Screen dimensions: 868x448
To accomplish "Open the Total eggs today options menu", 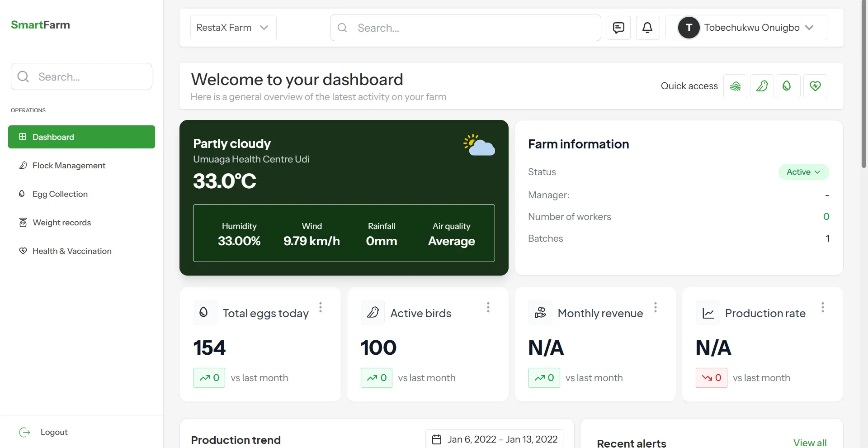I will [x=320, y=308].
